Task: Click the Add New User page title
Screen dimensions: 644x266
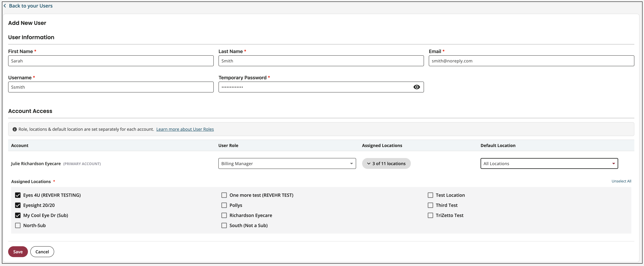Action: tap(27, 23)
